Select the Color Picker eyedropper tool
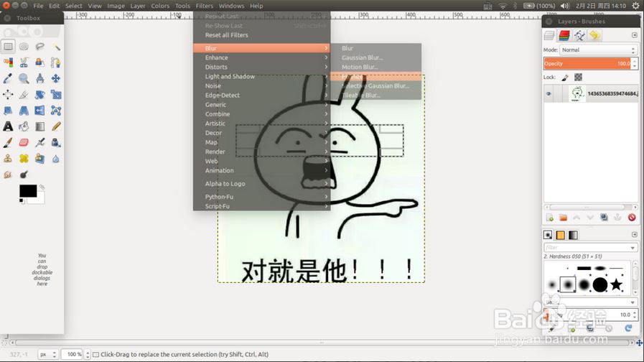The image size is (644, 362). click(8, 78)
